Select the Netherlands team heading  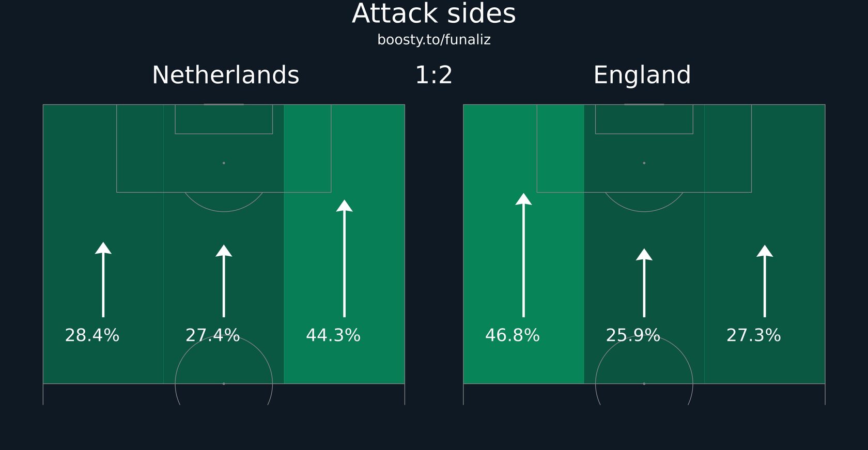(226, 75)
